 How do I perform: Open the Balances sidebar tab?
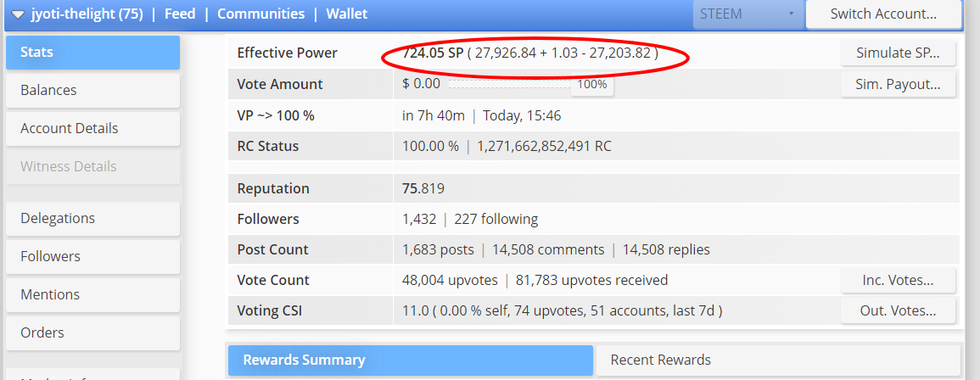pyautogui.click(x=92, y=91)
